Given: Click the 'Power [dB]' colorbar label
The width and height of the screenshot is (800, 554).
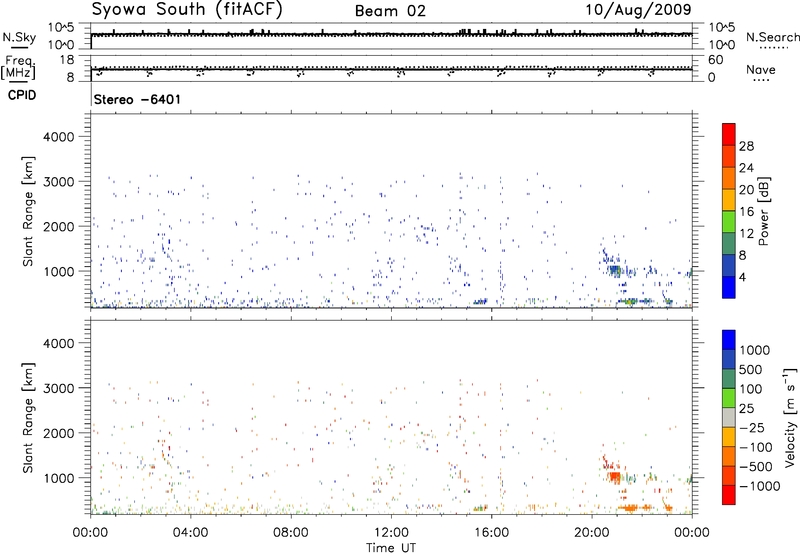Looking at the screenshot, I should 763,211.
